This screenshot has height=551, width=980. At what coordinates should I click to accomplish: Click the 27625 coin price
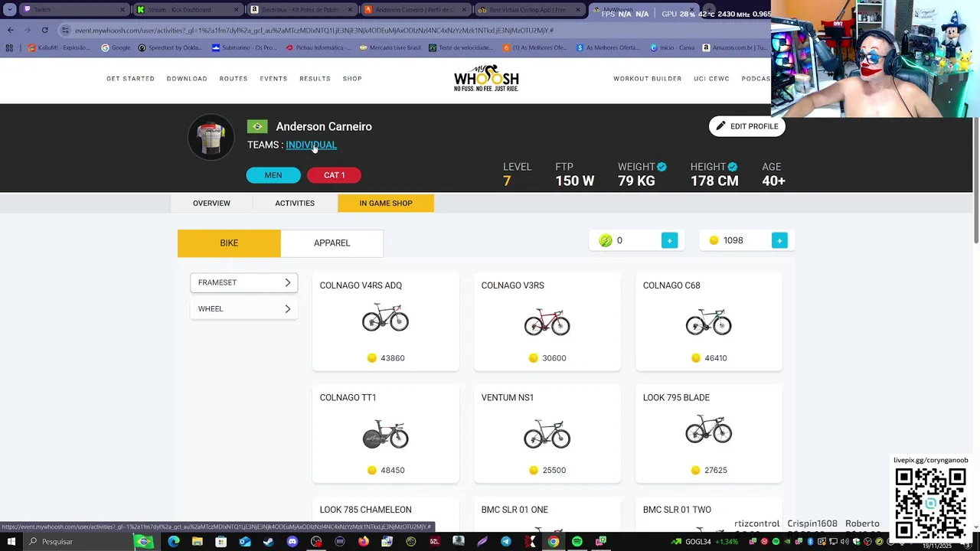(715, 470)
